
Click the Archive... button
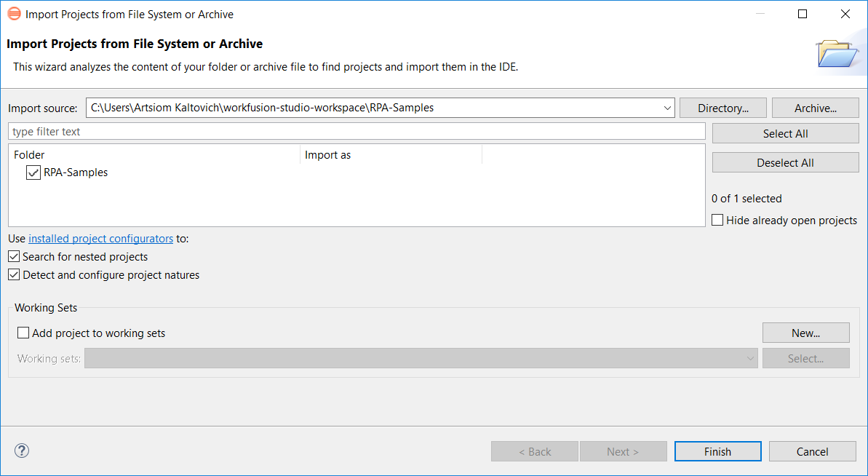click(x=816, y=108)
